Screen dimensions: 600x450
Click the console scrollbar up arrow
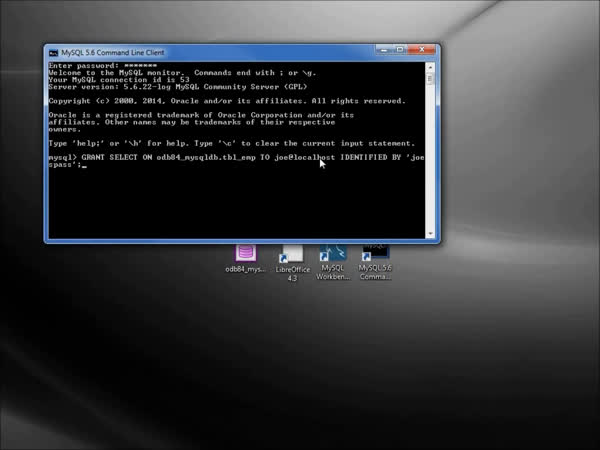tap(430, 67)
